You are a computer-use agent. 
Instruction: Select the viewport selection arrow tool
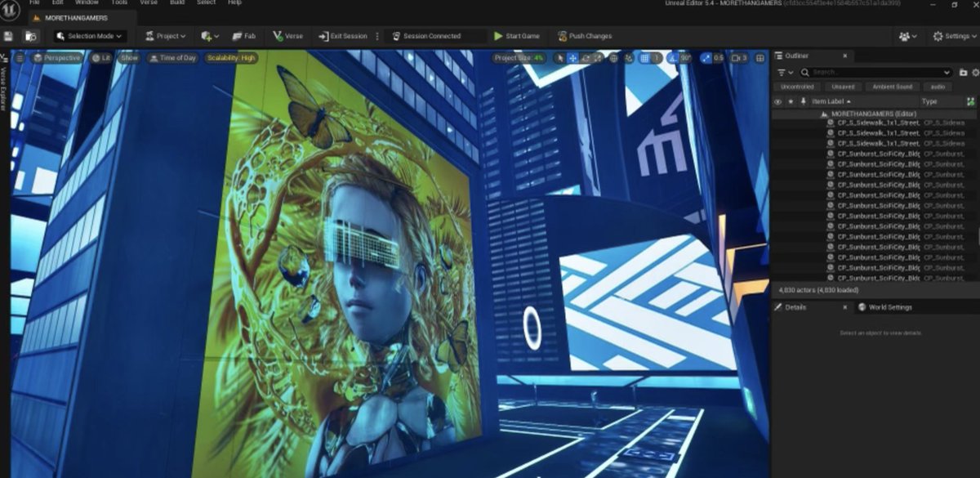559,58
